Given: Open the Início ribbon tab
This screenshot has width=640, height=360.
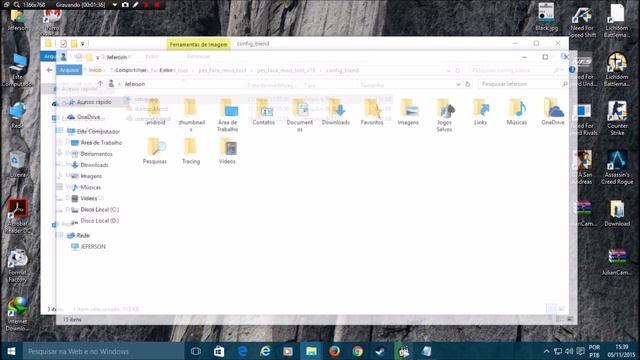Looking at the screenshot, I should [x=95, y=70].
